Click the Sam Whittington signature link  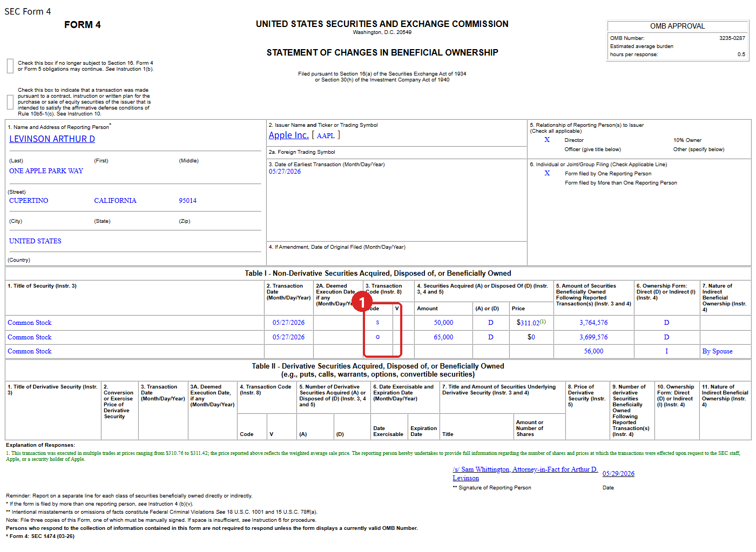(525, 473)
